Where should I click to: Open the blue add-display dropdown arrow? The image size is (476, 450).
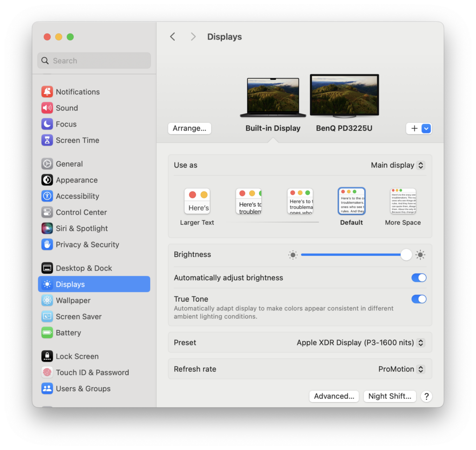tap(426, 128)
